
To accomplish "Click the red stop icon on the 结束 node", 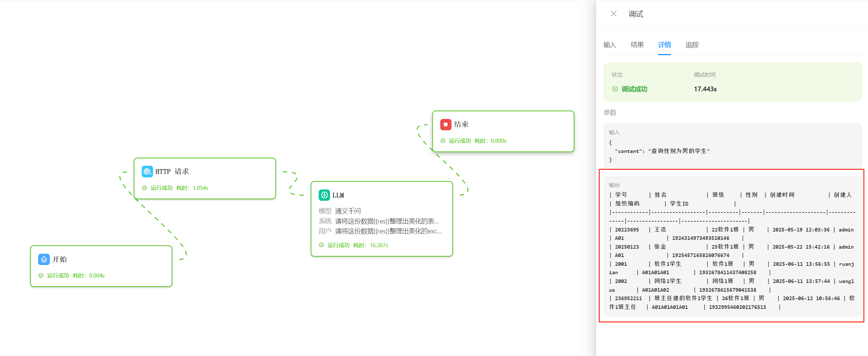I will [x=445, y=125].
